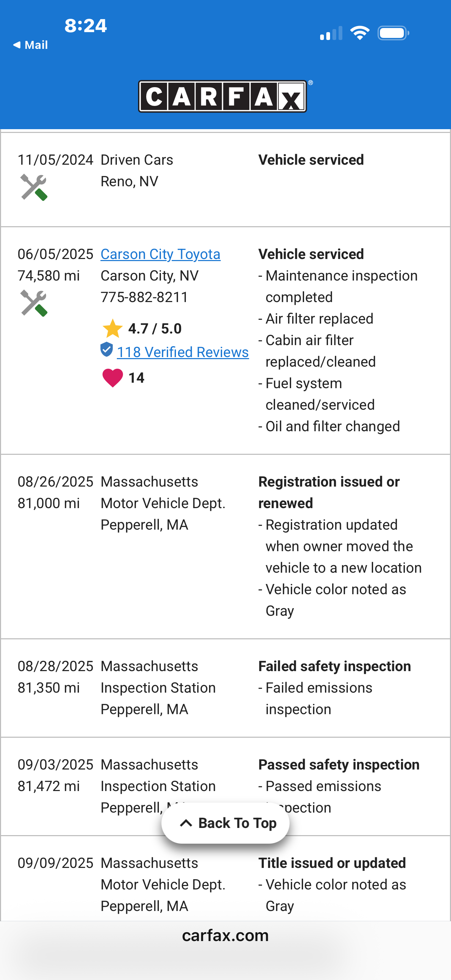Click the service wrench icon for 11/05/2024
The width and height of the screenshot is (451, 980).
(x=34, y=188)
